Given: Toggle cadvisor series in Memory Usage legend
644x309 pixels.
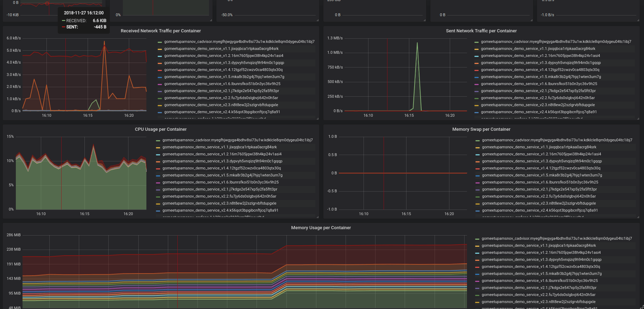Looking at the screenshot, I should (557, 238).
